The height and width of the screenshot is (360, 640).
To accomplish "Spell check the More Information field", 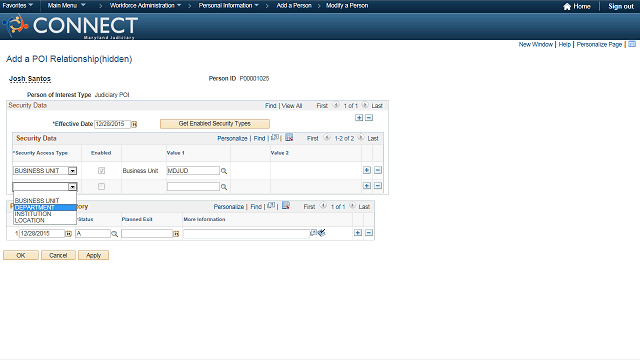I will [x=322, y=233].
